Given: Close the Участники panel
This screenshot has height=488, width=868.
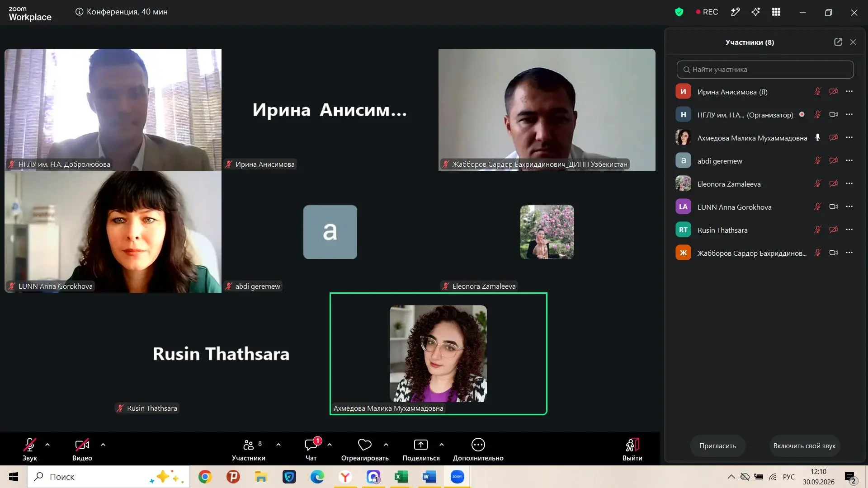Looking at the screenshot, I should tap(853, 42).
